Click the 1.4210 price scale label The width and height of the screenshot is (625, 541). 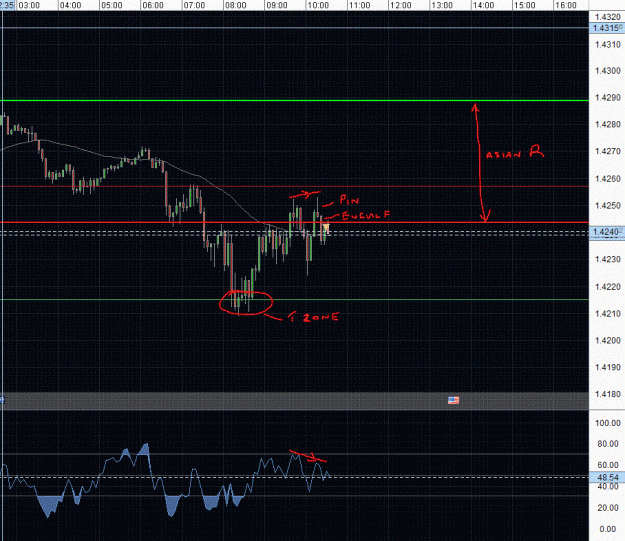point(608,314)
